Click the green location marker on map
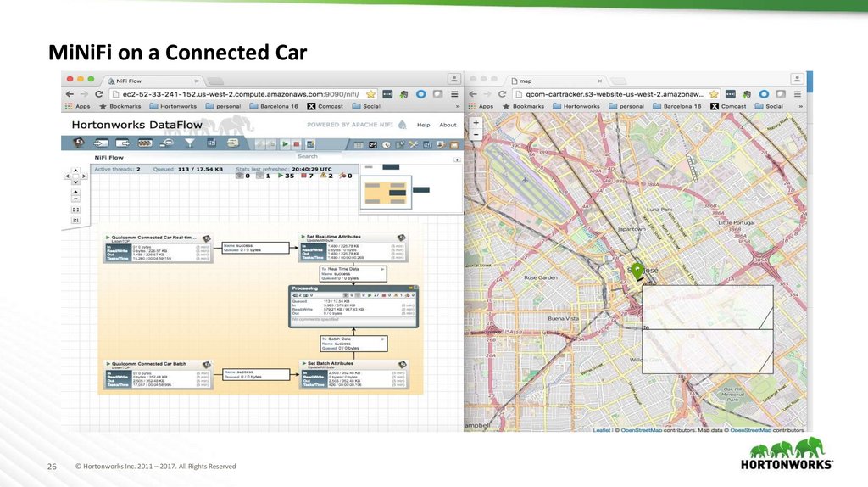This screenshot has width=868, height=487. click(637, 271)
